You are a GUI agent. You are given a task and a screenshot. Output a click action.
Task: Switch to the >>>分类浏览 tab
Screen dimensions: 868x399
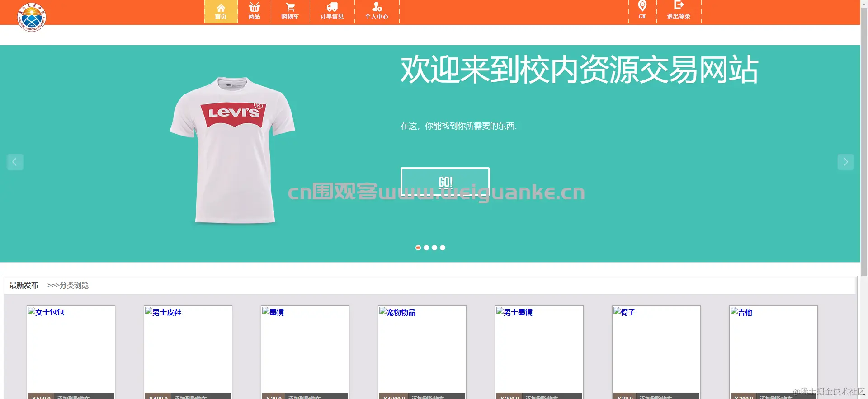[x=68, y=285]
